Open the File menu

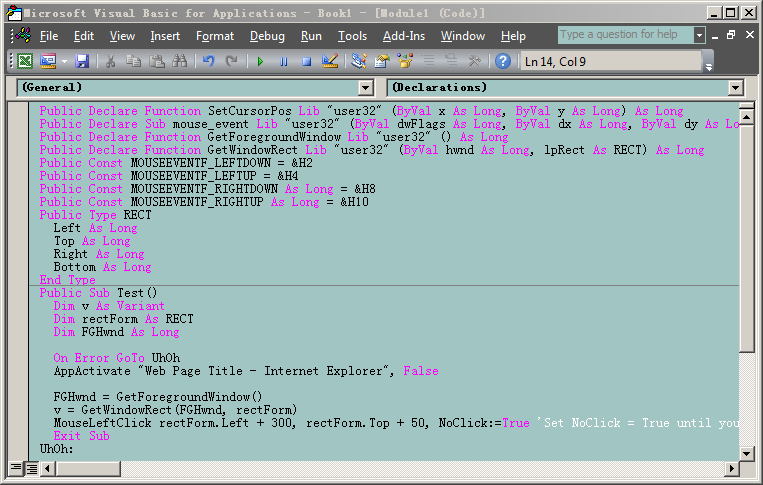49,36
